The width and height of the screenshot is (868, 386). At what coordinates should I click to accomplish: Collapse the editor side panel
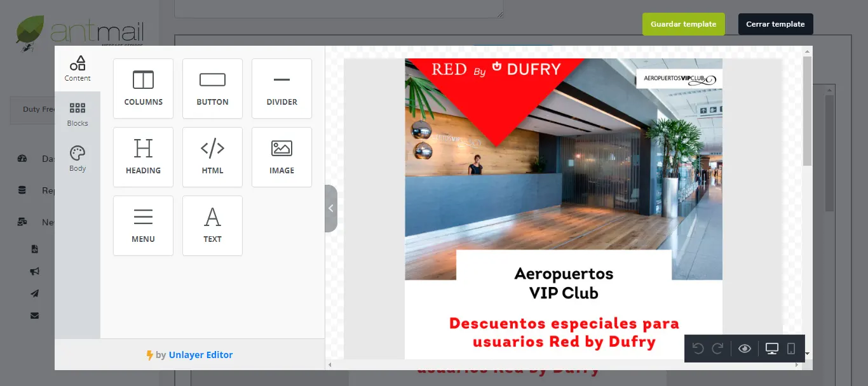[x=330, y=208]
